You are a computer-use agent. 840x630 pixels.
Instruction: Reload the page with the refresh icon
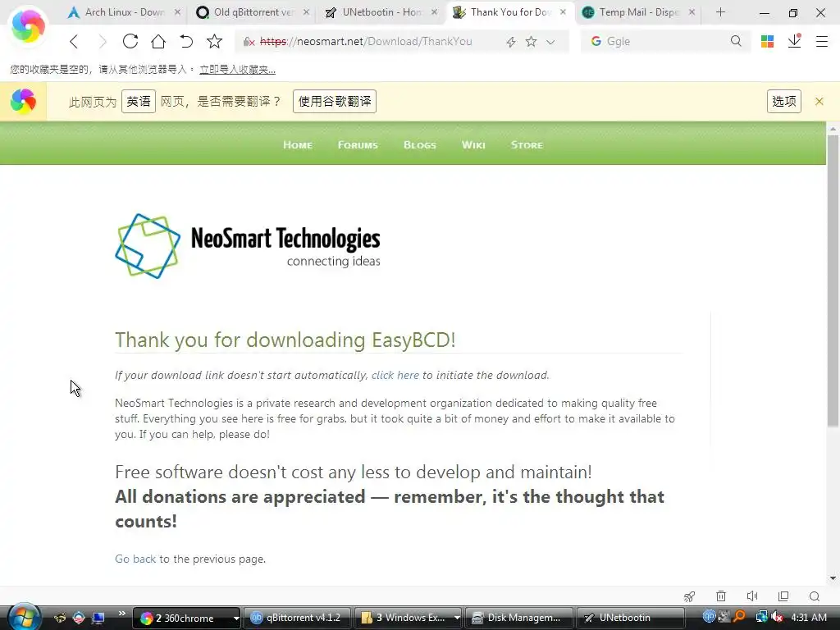[130, 41]
